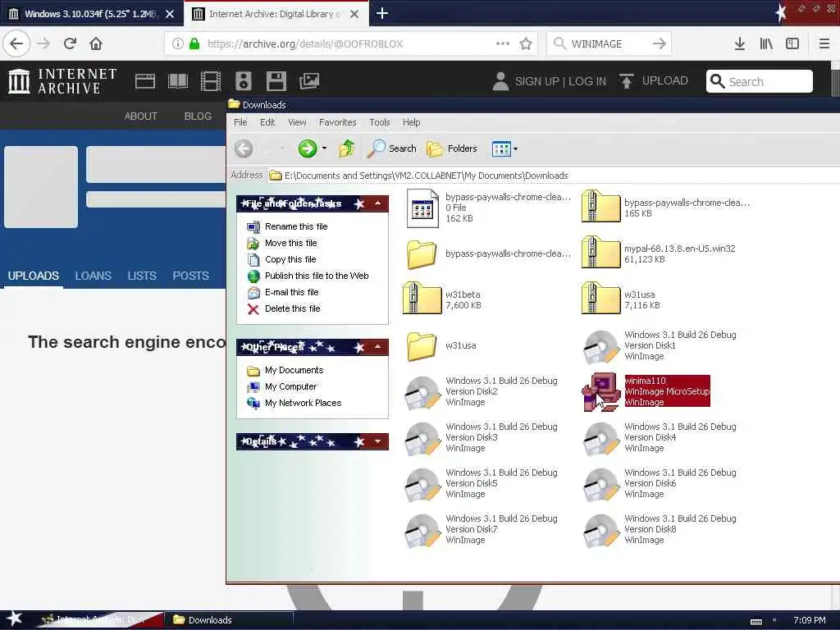840x630 pixels.
Task: Open Archive texts book icon
Action: coord(178,81)
